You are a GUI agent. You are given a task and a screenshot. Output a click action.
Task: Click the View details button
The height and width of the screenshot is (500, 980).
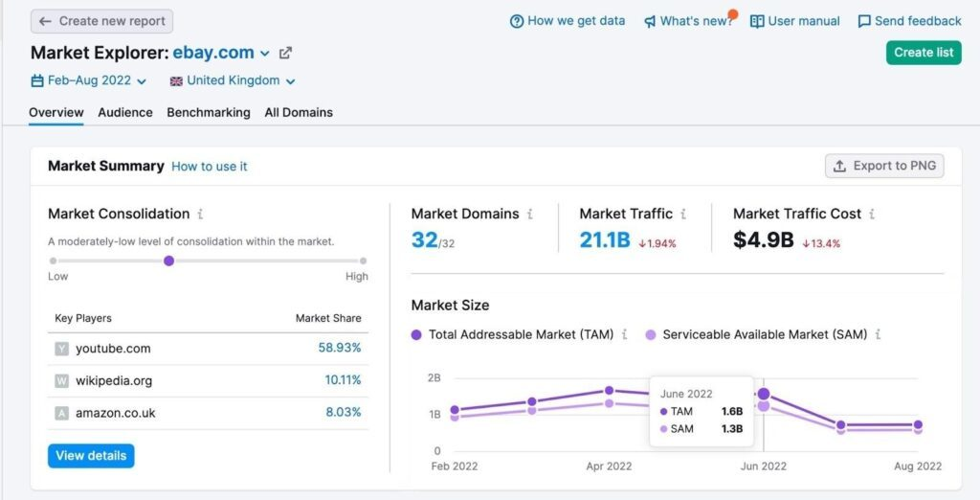91,456
